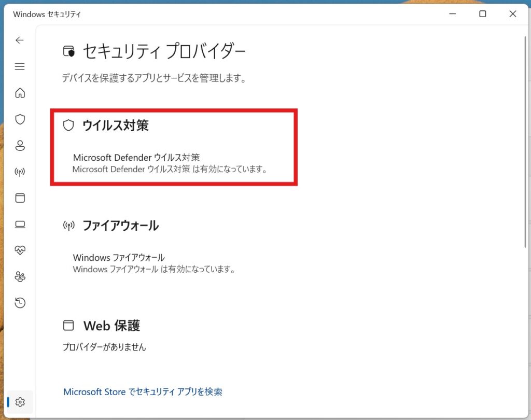Screen dimensions: 531x420
Task: Open Account protection person icon in sidebar
Action: tap(20, 146)
